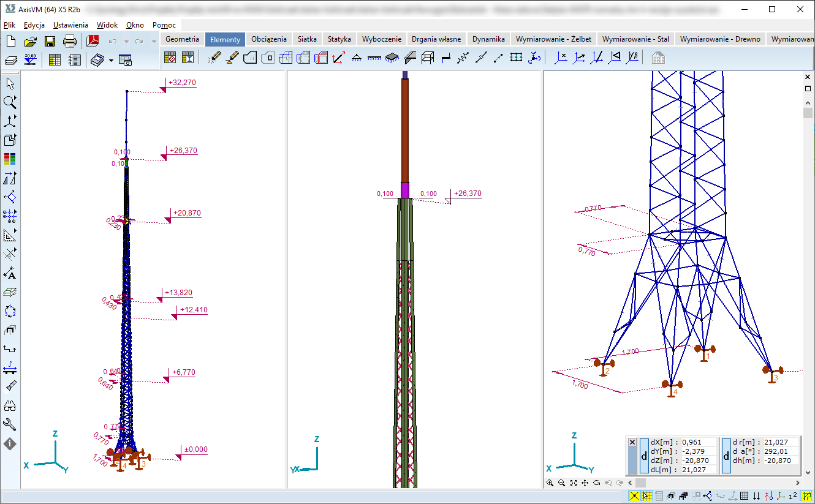Click the zoom-in icon below the 3D view

(550, 483)
